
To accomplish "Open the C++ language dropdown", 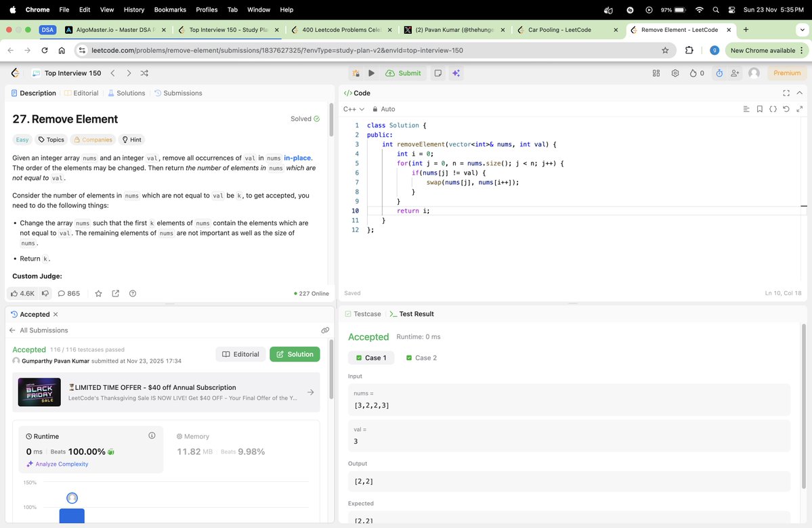I will click(x=354, y=108).
